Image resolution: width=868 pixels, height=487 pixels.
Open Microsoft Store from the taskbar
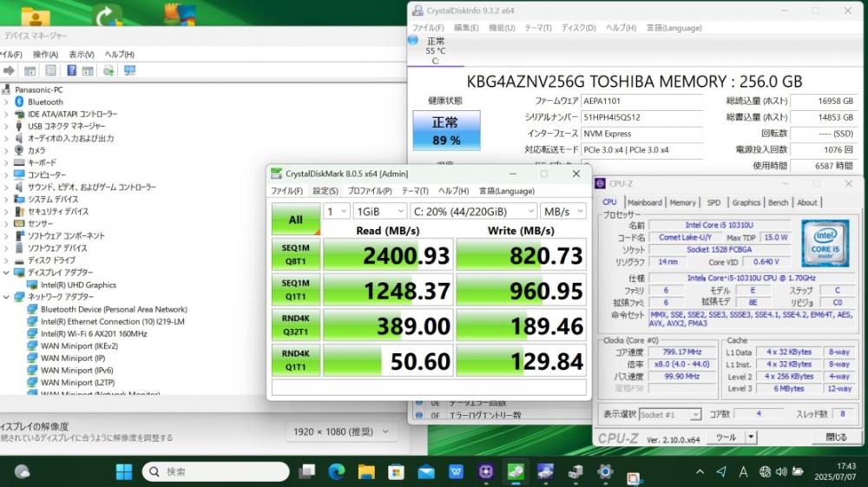[x=396, y=471]
